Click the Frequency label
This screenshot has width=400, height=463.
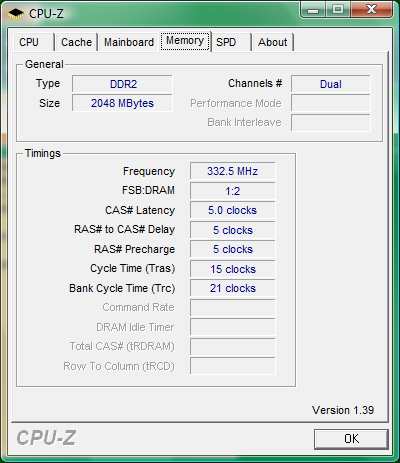point(149,171)
